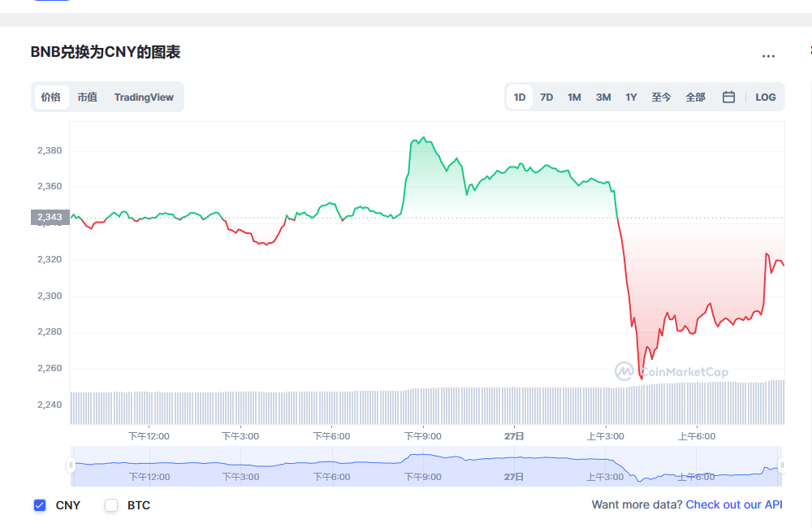Click the 2,343 price label on axis
This screenshot has width=812, height=528.
tap(50, 217)
